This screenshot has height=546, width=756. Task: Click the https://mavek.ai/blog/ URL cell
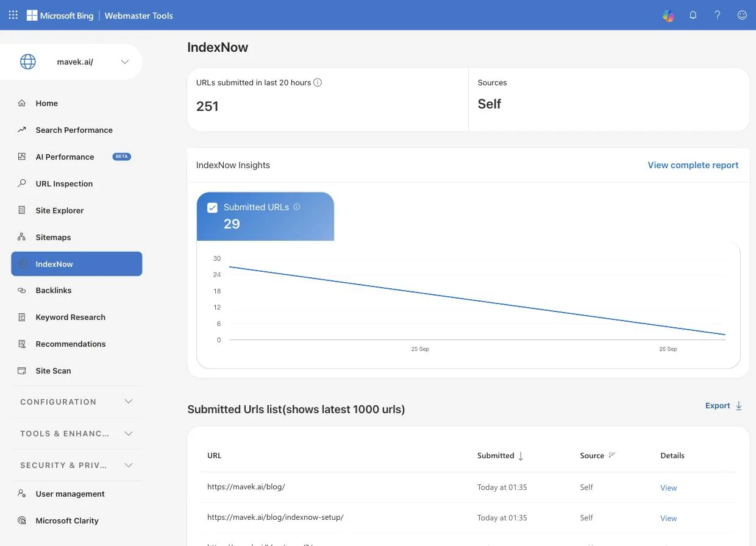[x=246, y=487]
